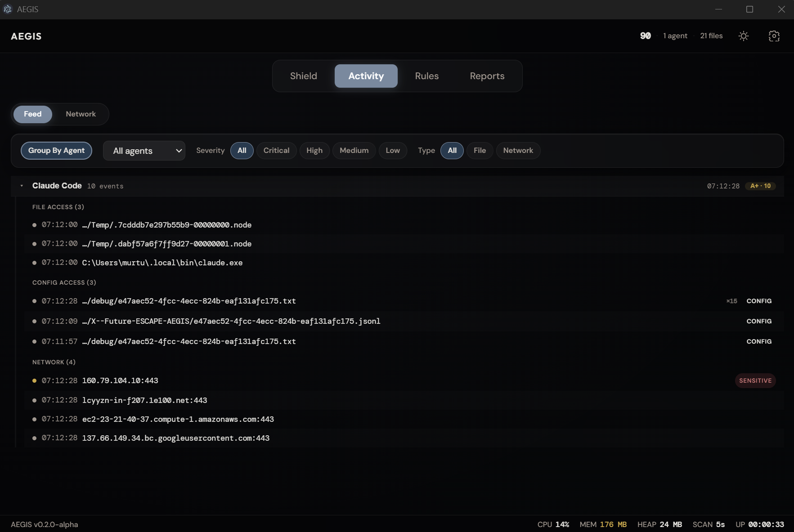Image resolution: width=794 pixels, height=532 pixels.
Task: Open settings gear icon in header
Action: click(x=774, y=36)
